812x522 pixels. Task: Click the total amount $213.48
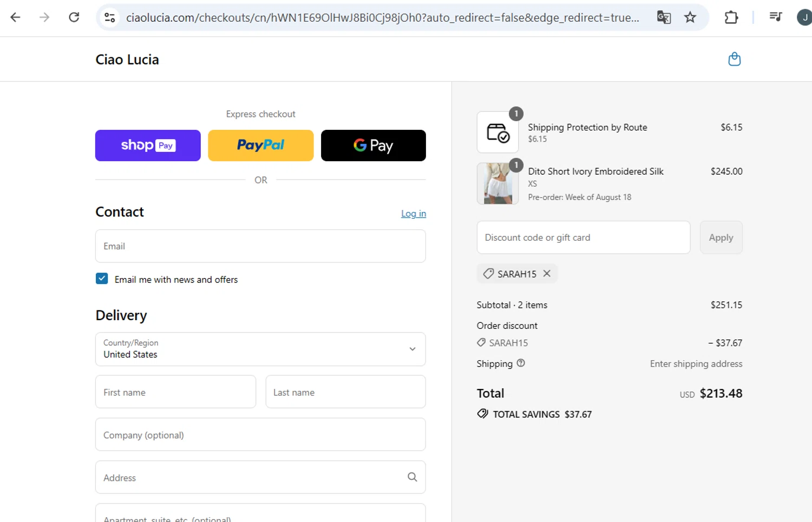tap(721, 393)
